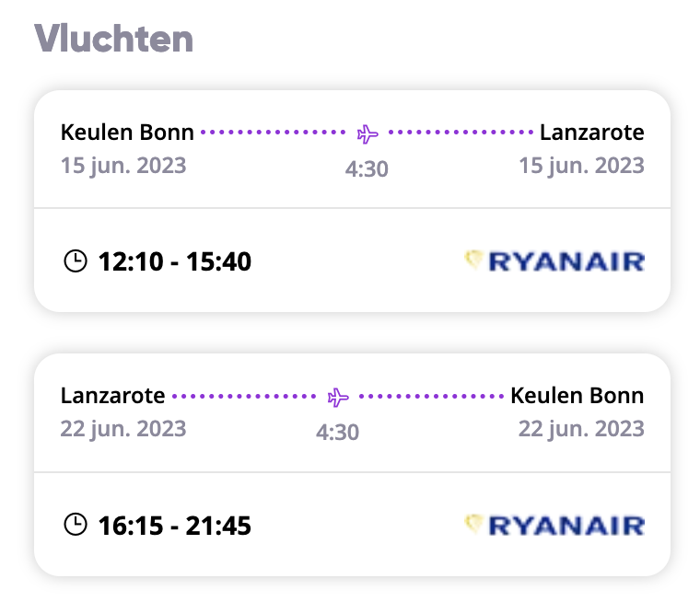Click the 4:30 duration on outbound flight
The width and height of the screenshot is (700, 602).
coord(367,169)
